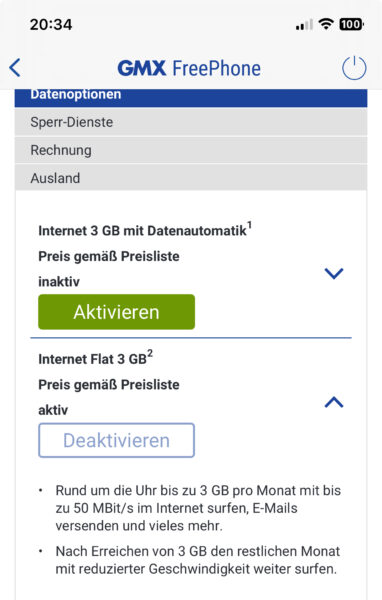Open the Datenoptionen menu item
This screenshot has height=600, width=382.
[x=191, y=98]
